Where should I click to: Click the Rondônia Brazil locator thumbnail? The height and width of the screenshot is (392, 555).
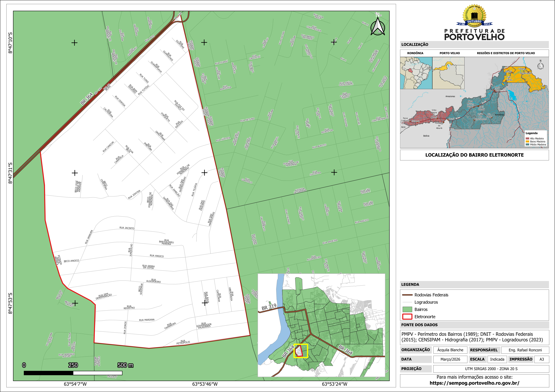[416, 73]
